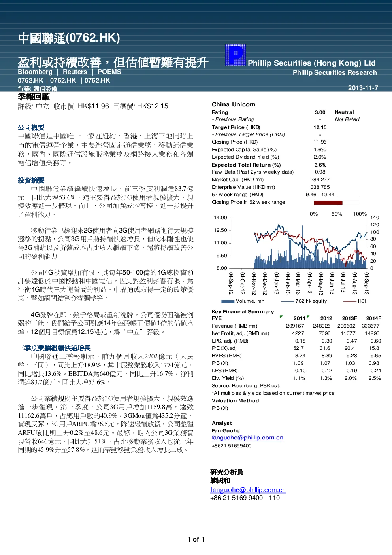
Task: Select the phone number +8621 51699400
Action: coord(232,446)
